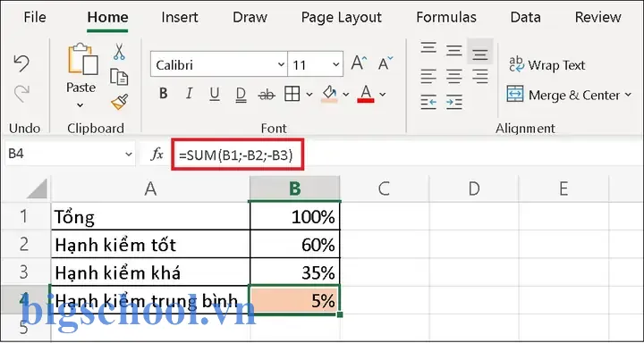Click cell showing 100%
Screen dimensions: 644x343
click(x=295, y=216)
